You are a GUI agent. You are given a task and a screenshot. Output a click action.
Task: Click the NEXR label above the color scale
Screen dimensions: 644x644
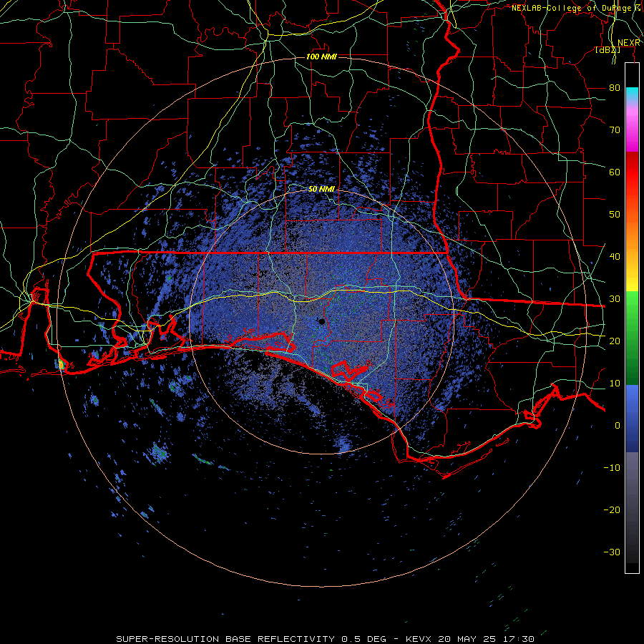click(629, 43)
